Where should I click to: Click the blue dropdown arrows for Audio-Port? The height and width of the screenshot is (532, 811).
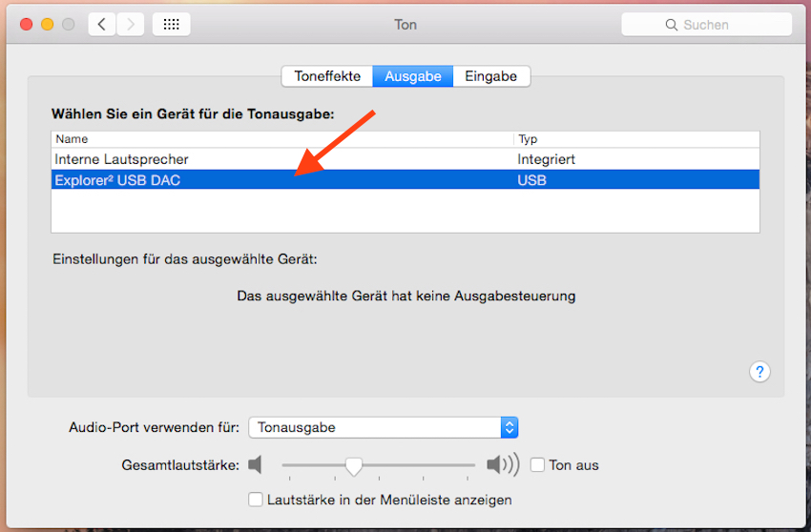coord(509,428)
